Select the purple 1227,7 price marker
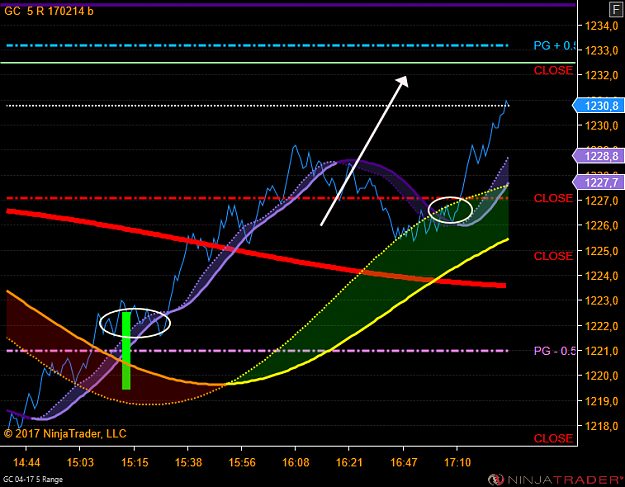 [x=599, y=183]
